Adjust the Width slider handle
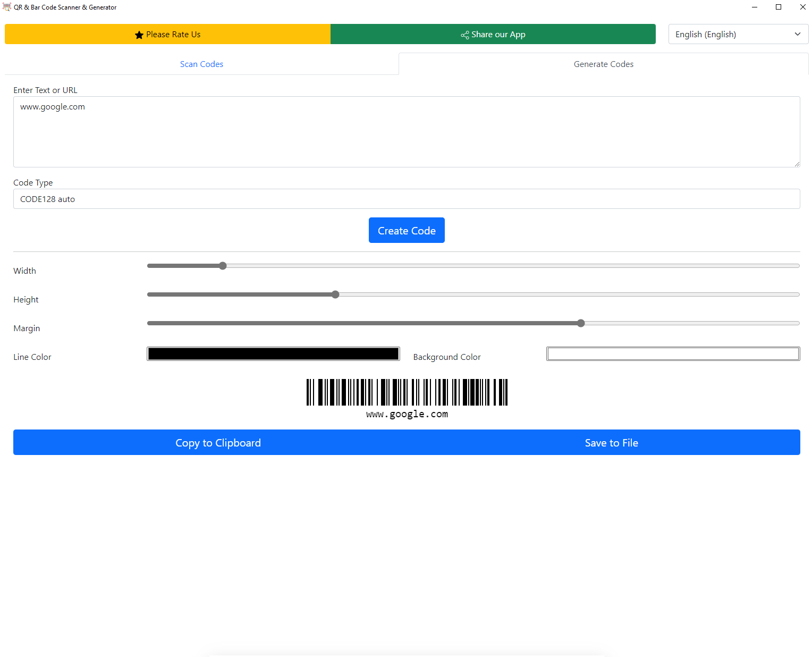Image resolution: width=812 pixels, height=657 pixels. 223,266
